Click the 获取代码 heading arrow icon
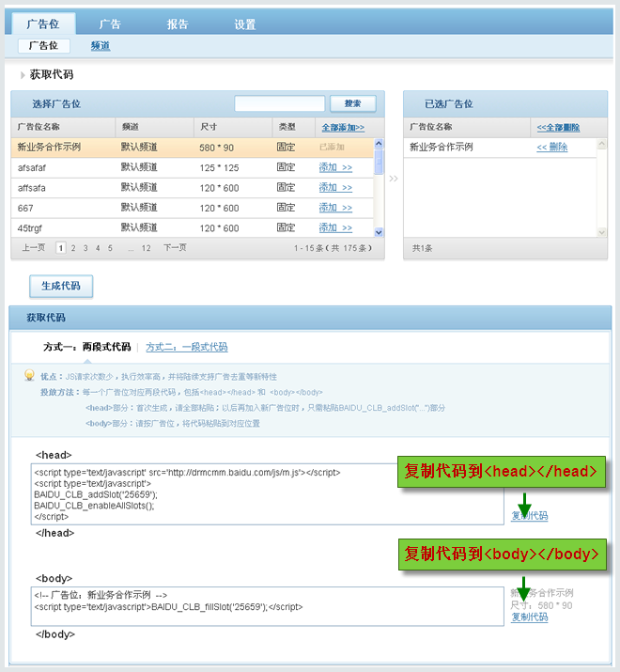 tap(23, 75)
